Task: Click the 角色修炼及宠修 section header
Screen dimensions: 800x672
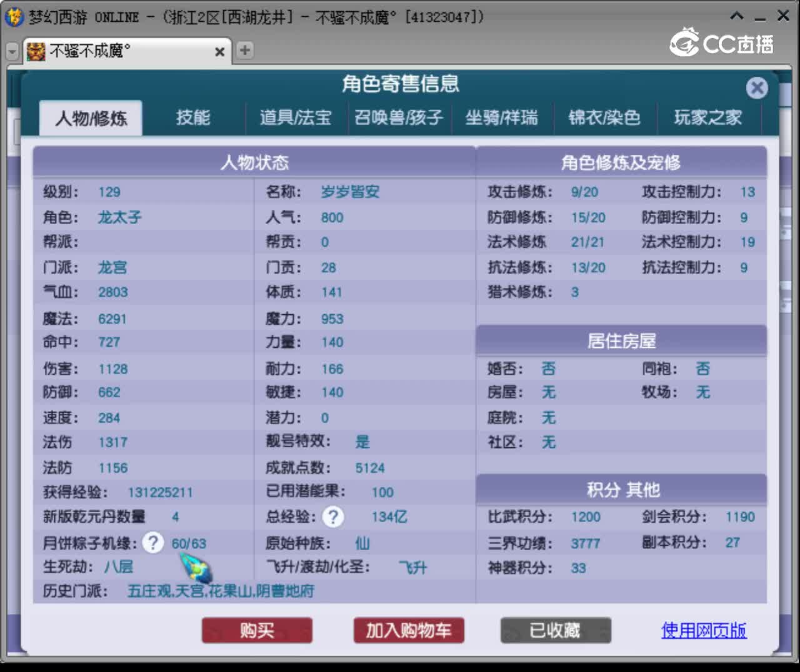Action: tap(621, 162)
